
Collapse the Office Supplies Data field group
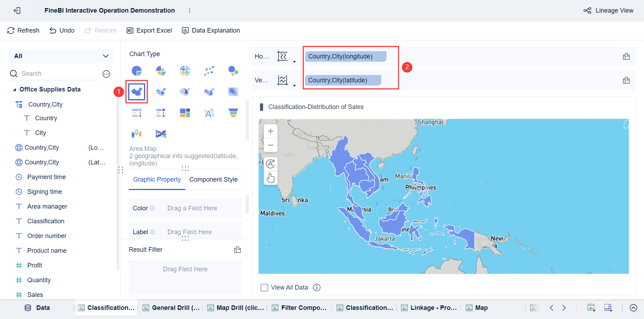[15, 89]
